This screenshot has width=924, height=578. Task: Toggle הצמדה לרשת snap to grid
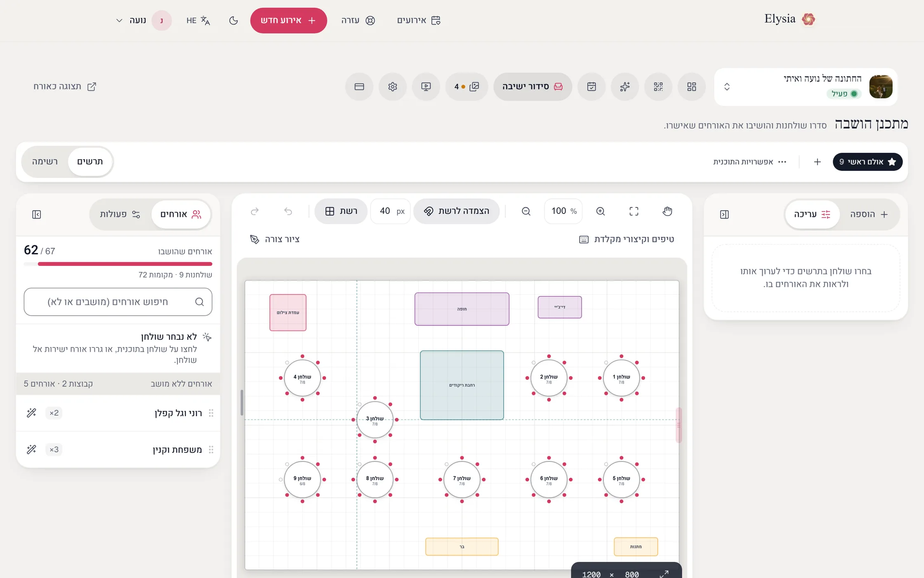point(457,211)
